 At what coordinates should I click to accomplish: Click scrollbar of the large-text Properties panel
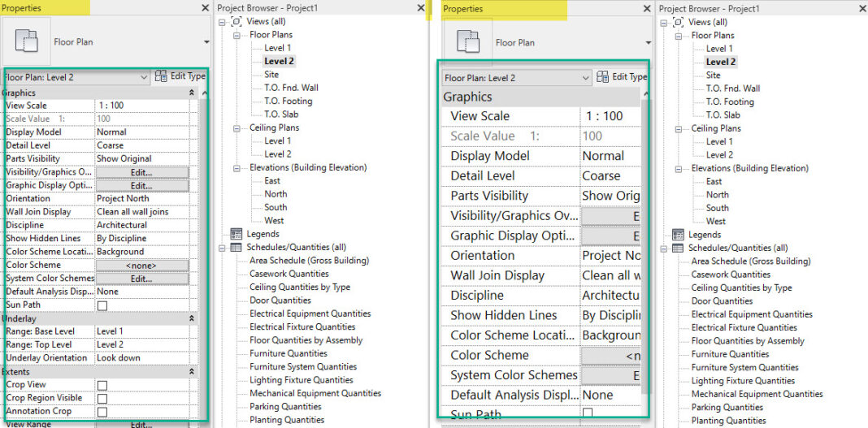pos(645,244)
